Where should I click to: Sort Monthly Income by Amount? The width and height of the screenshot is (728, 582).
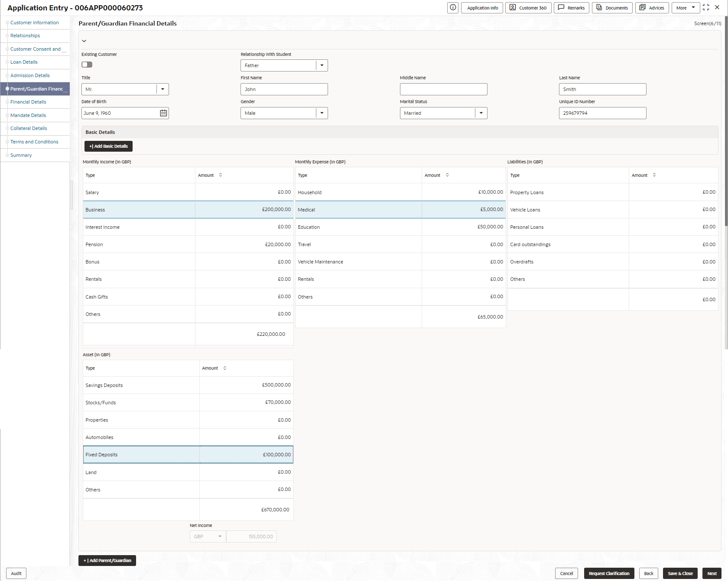tap(221, 175)
